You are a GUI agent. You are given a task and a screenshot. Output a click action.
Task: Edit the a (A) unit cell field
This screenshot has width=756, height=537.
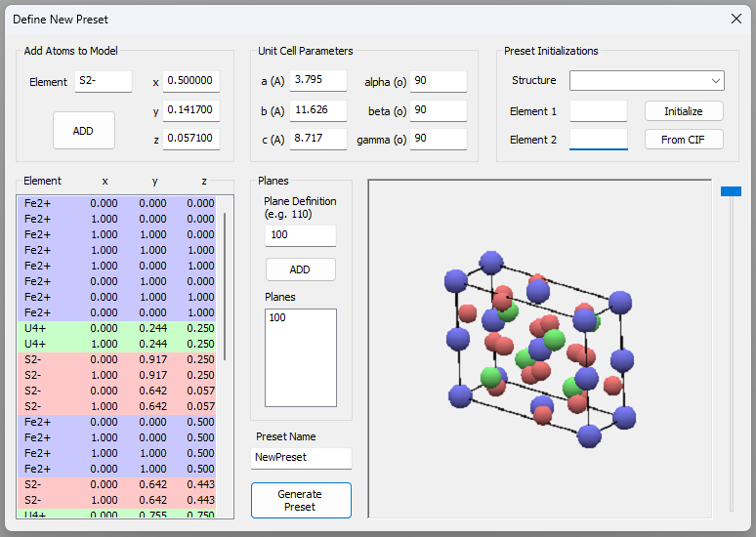(x=317, y=80)
